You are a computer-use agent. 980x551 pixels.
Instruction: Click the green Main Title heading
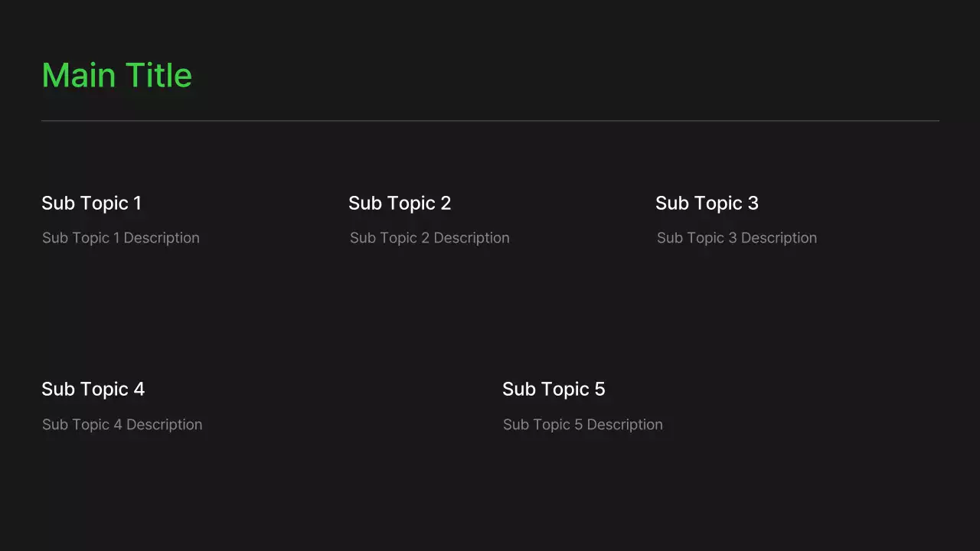coord(116,76)
